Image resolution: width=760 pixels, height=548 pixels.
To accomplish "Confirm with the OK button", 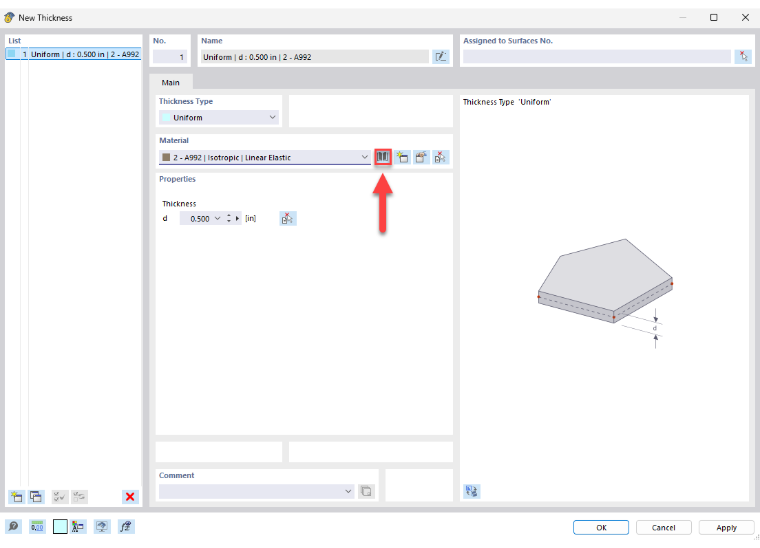I will [601, 527].
